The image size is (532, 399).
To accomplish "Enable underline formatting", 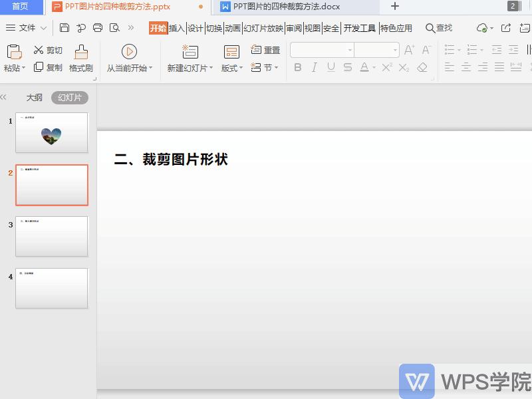I will point(330,66).
